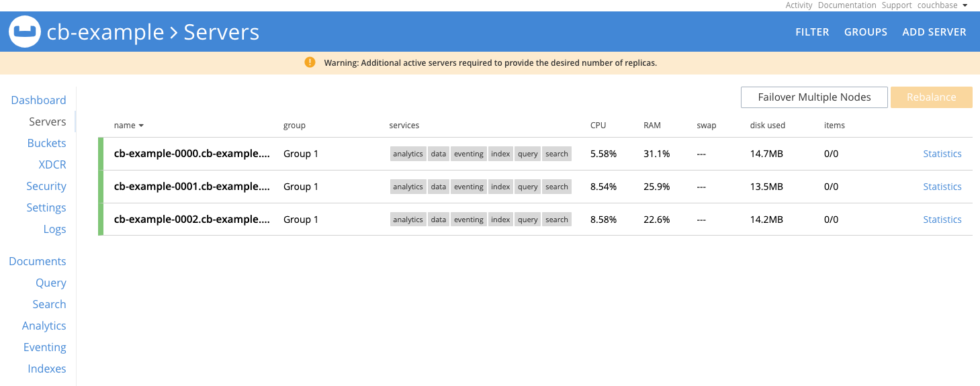Open Statistics for cb-example-0002
980x386 pixels.
pyautogui.click(x=942, y=220)
